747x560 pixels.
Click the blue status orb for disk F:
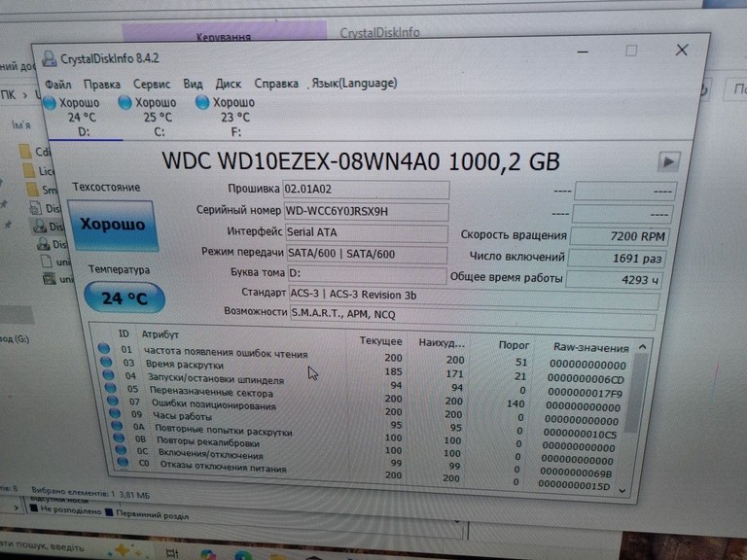(x=202, y=102)
